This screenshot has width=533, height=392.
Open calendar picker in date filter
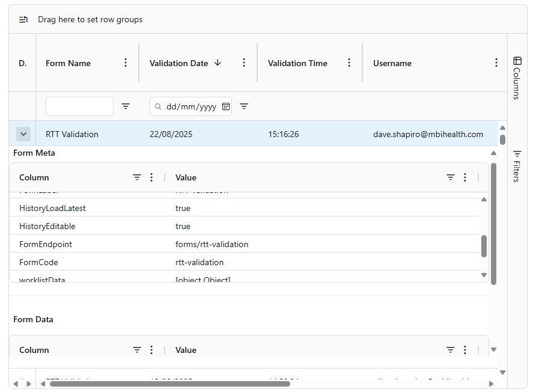click(x=226, y=106)
